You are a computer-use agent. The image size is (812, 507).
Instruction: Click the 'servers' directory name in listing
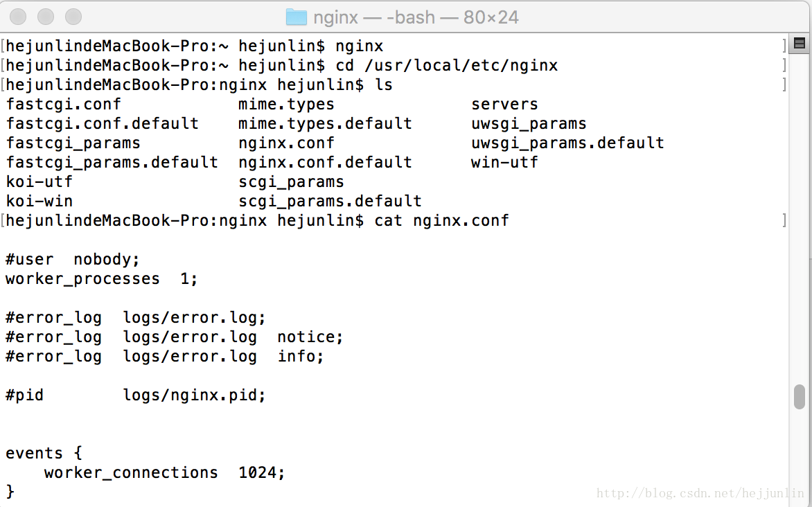[504, 104]
